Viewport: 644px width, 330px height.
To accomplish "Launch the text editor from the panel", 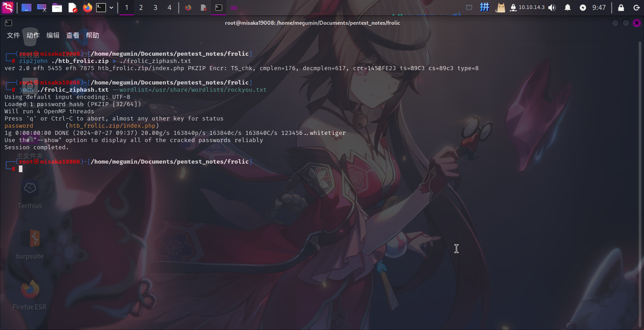I will tap(72, 8).
